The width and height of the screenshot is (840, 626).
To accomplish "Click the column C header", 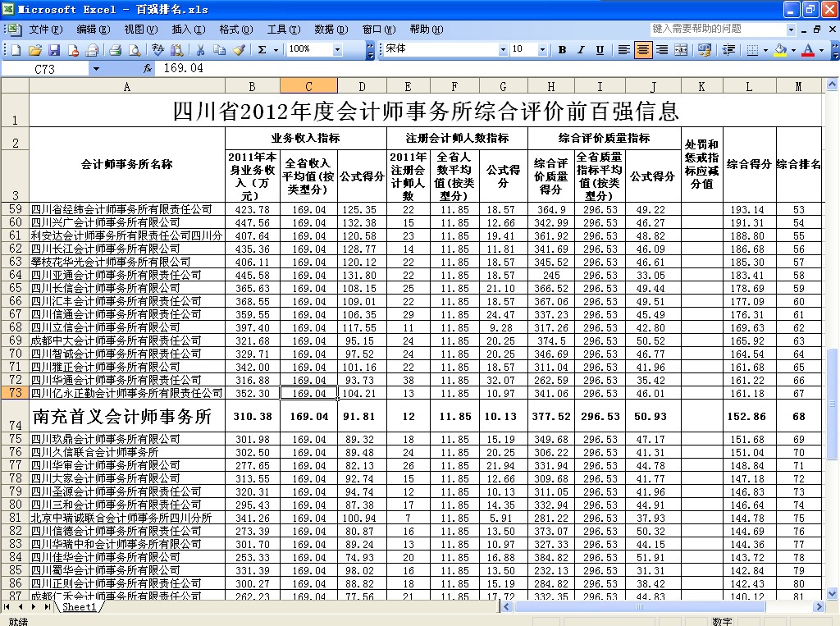I will 308,86.
